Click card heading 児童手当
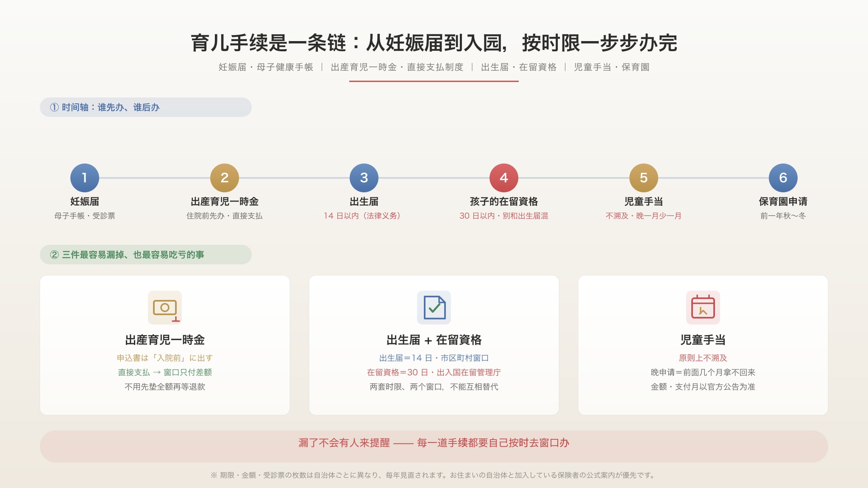 pos(703,340)
